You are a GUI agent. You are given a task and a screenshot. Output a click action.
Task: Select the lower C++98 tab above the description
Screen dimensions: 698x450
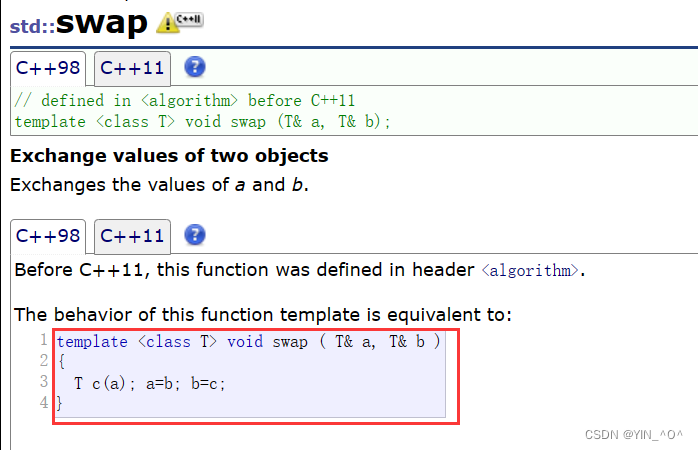[49, 236]
